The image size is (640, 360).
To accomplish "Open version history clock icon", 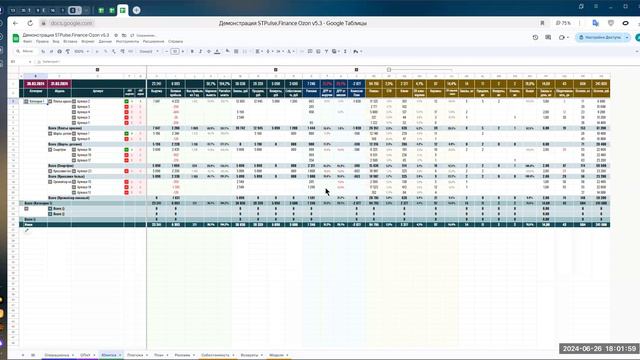I will (x=535, y=37).
